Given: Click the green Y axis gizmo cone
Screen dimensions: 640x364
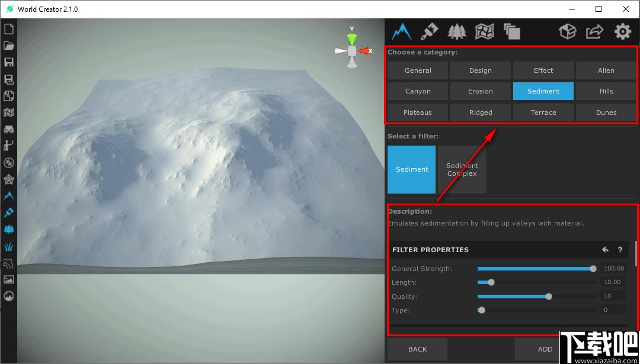Looking at the screenshot, I should click(352, 39).
